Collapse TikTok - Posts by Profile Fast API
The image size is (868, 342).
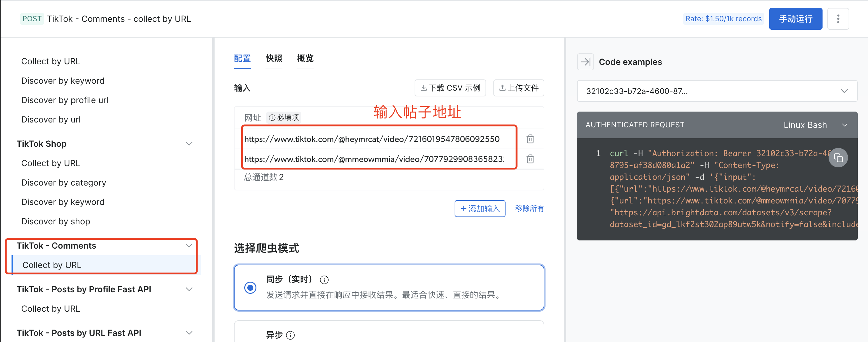(189, 290)
